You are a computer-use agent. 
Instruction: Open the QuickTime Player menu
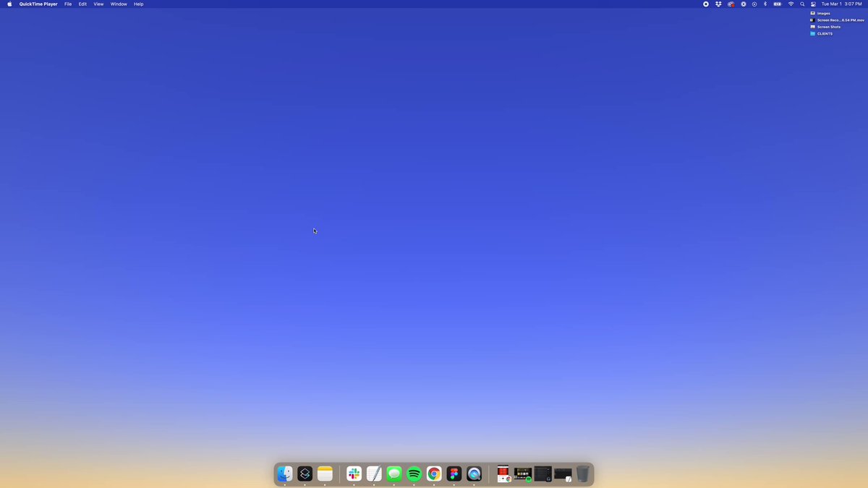pyautogui.click(x=38, y=4)
